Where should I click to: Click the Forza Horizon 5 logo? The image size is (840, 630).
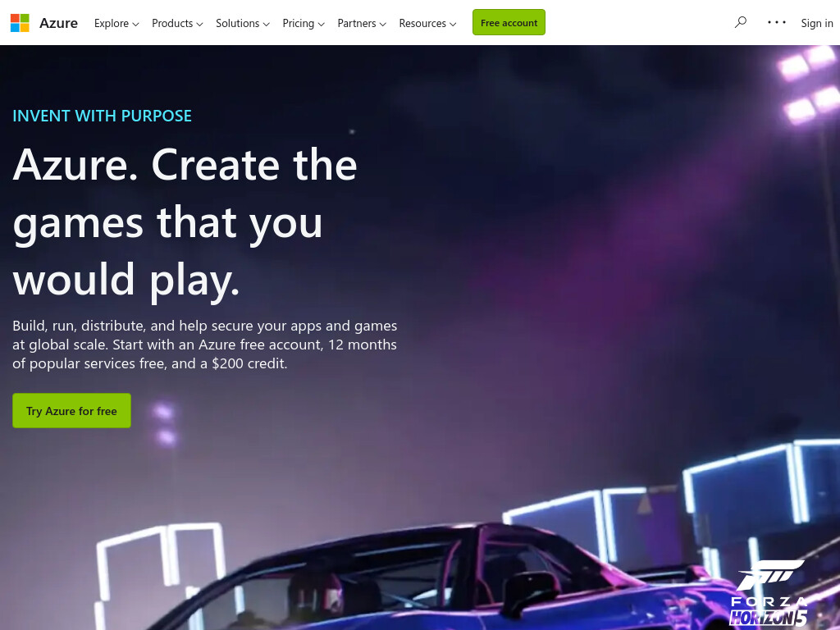769,594
